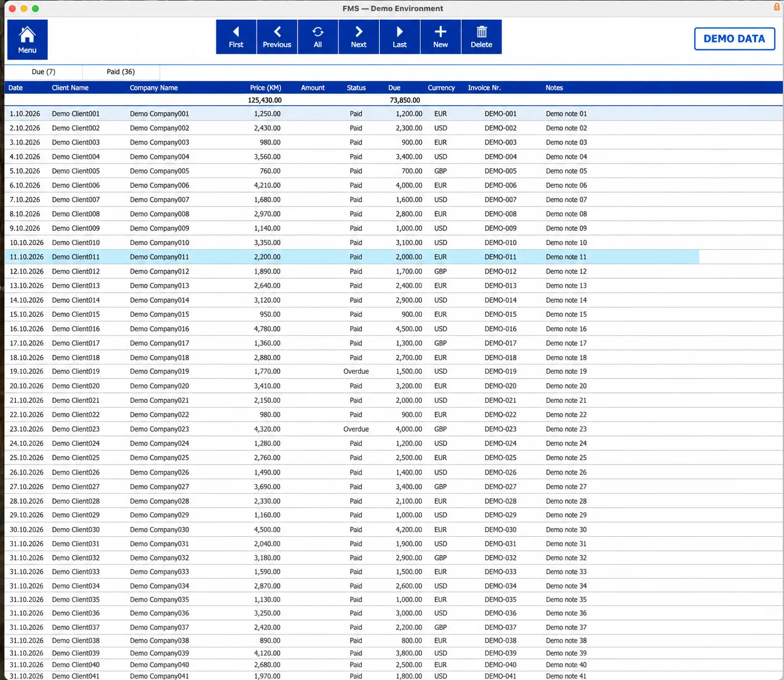Go to the Previous record

pyautogui.click(x=277, y=37)
